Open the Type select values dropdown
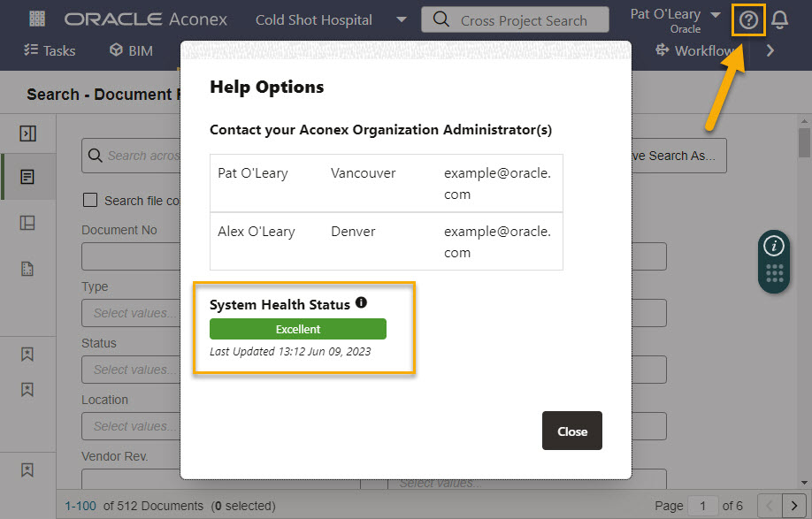The width and height of the screenshot is (812, 519). [x=131, y=313]
